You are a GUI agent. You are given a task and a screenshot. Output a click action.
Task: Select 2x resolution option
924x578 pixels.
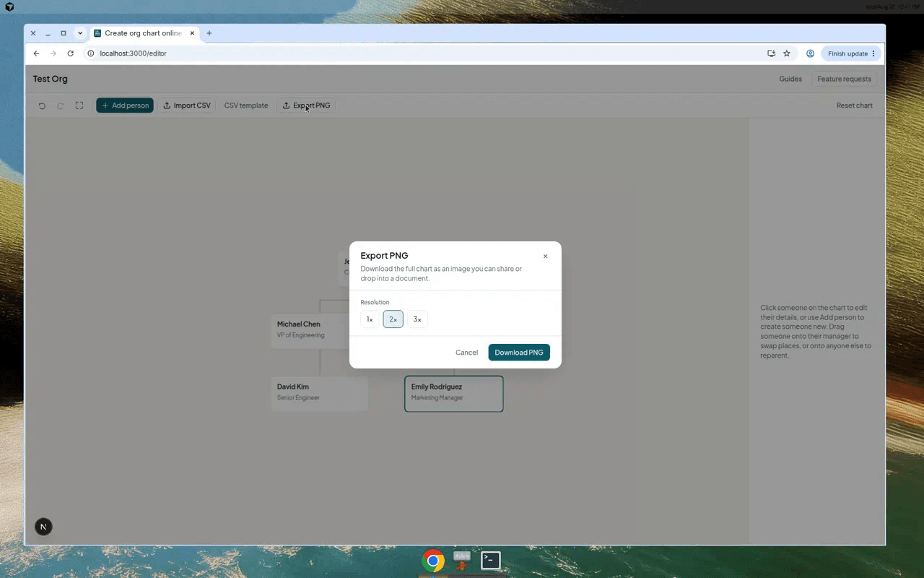[x=393, y=319]
